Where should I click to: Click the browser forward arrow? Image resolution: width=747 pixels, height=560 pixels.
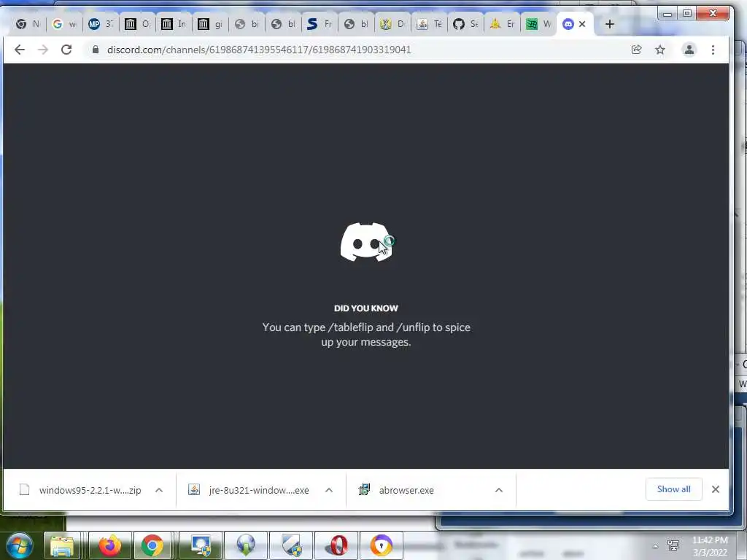coord(43,50)
